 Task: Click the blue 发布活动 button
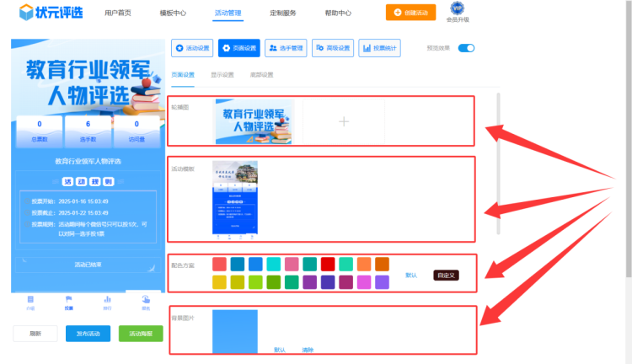click(88, 334)
